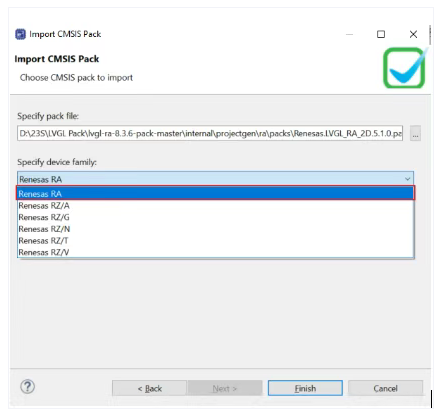Maximize the Import CMSIS Pack dialog
The width and height of the screenshot is (436, 415).
381,34
